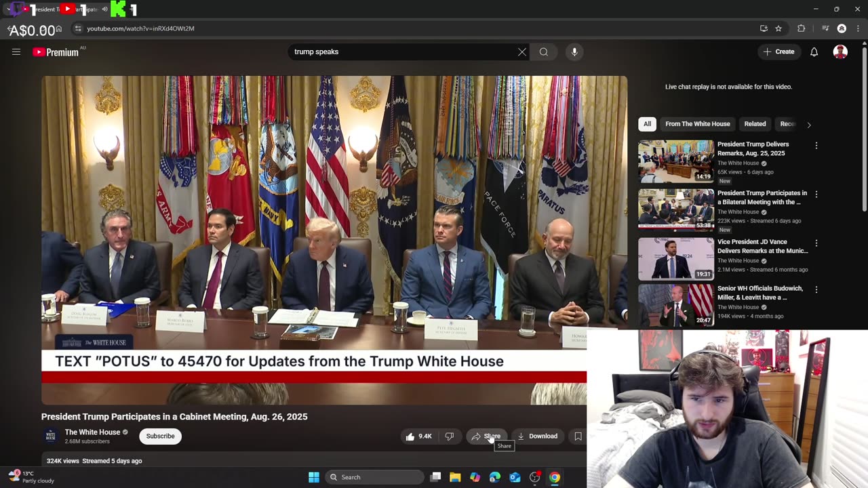Open The White House channel name link
This screenshot has height=488, width=868.
coord(92,432)
